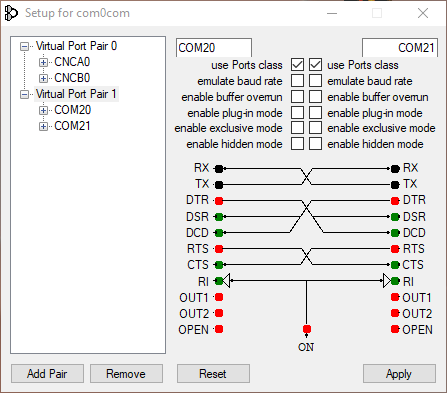Click the COM21 DTR red pin
Image resolution: width=447 pixels, height=393 pixels.
click(x=395, y=201)
